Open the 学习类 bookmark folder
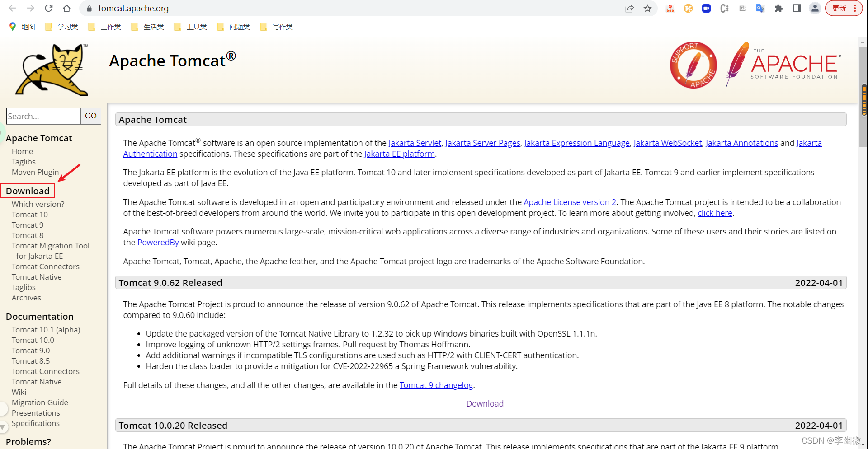Image resolution: width=868 pixels, height=449 pixels. pos(62,27)
